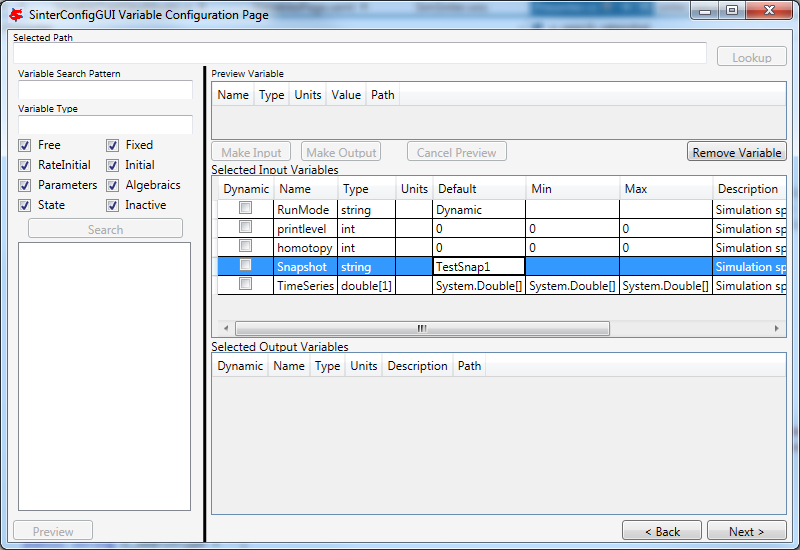Click Remove Variable button
This screenshot has width=800, height=550.
[x=737, y=152]
